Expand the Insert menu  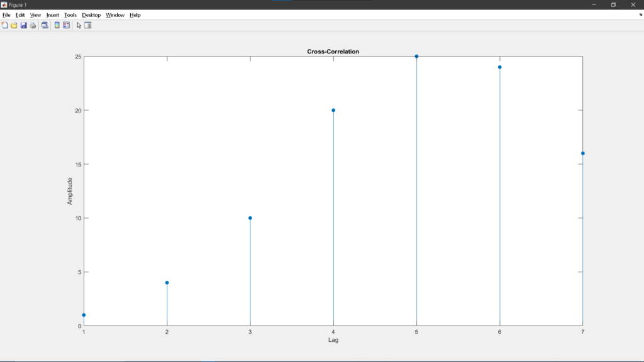(x=53, y=14)
